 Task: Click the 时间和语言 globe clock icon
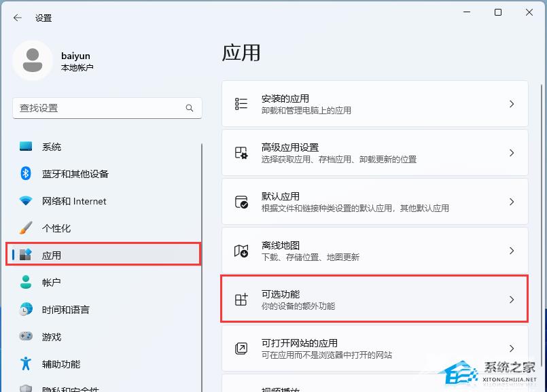26,309
